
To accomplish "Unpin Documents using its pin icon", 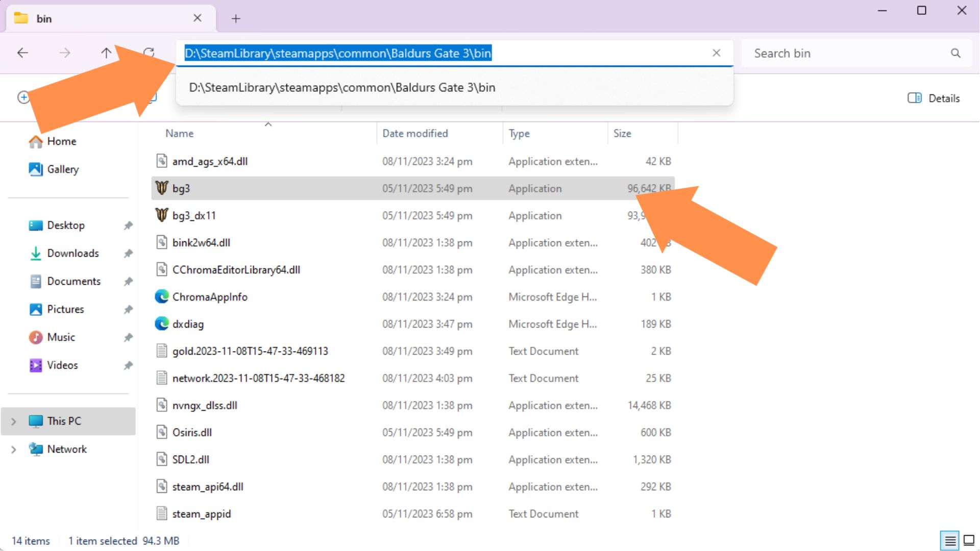I will pos(128,282).
